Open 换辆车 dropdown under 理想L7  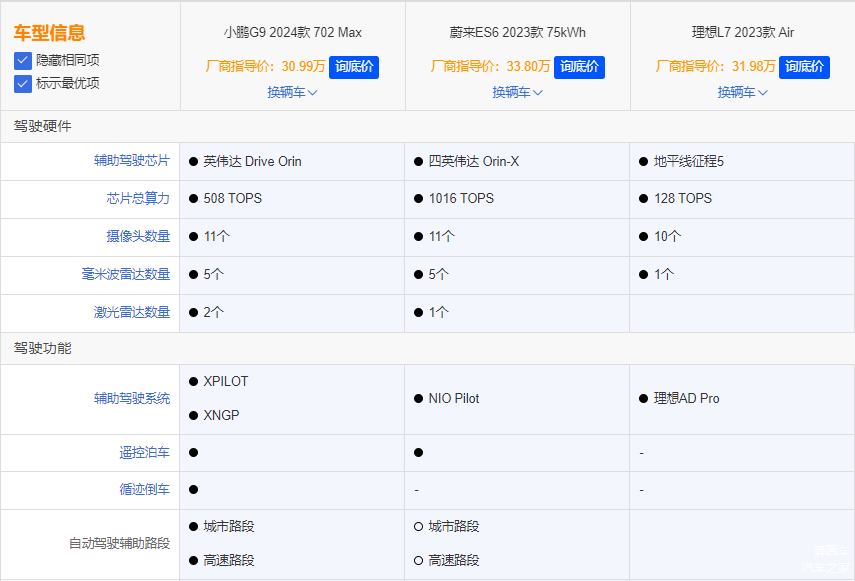click(743, 92)
